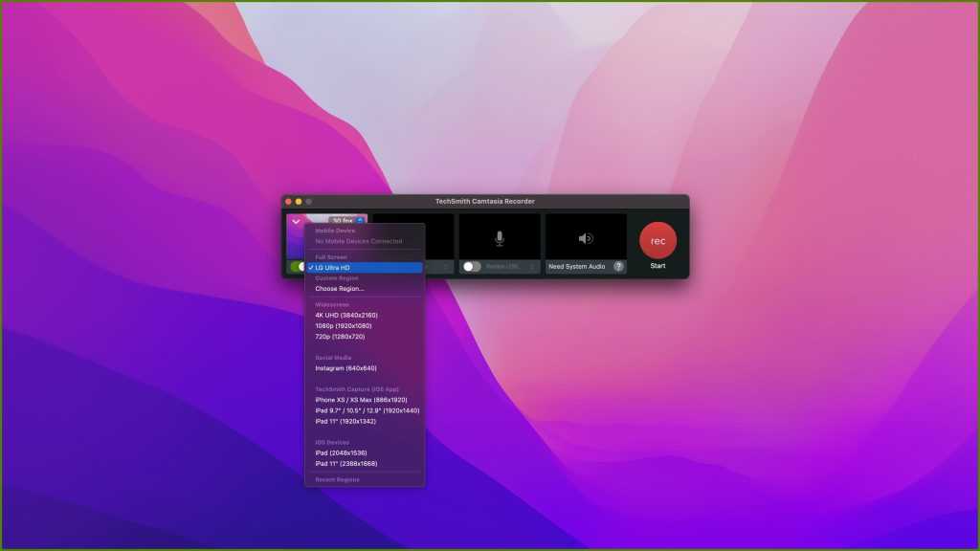Image resolution: width=980 pixels, height=551 pixels.
Task: Open help via the question mark icon
Action: pos(618,267)
